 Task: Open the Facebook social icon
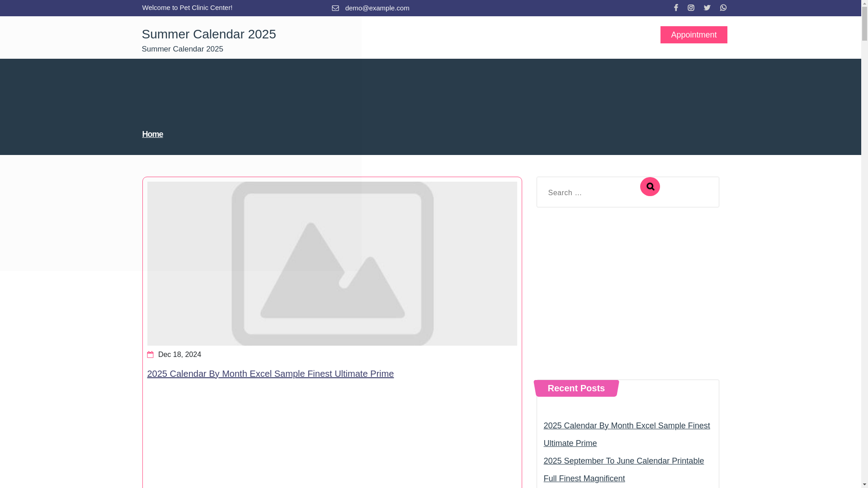[676, 8]
